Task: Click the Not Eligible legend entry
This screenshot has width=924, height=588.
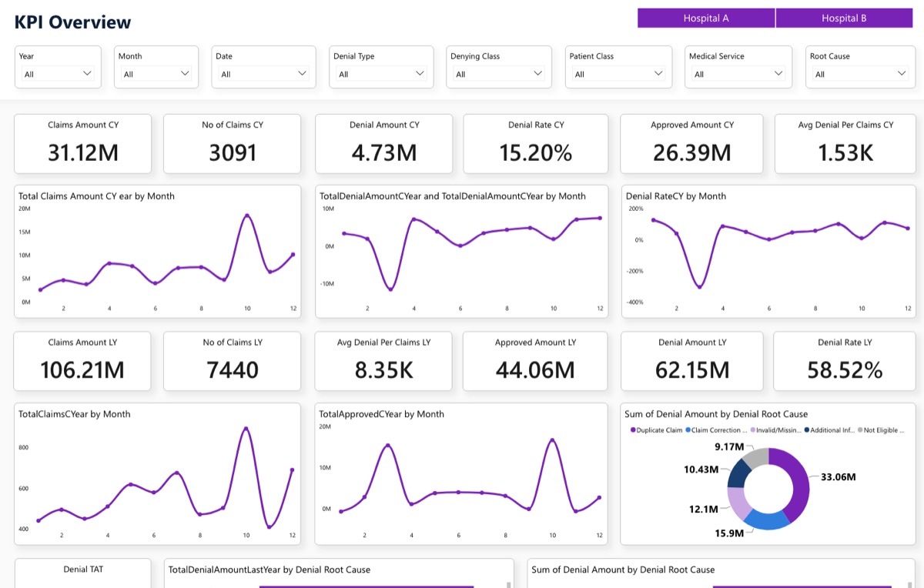Action: click(x=882, y=430)
